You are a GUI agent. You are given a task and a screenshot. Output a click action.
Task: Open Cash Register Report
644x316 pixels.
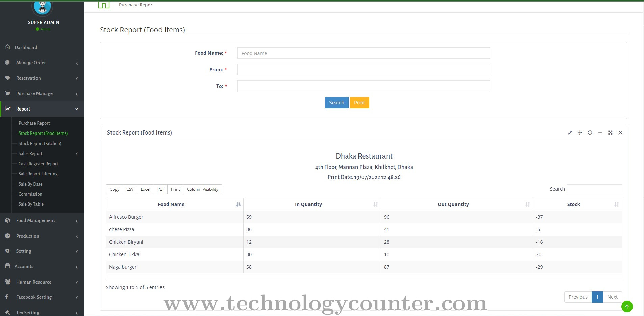tap(38, 164)
